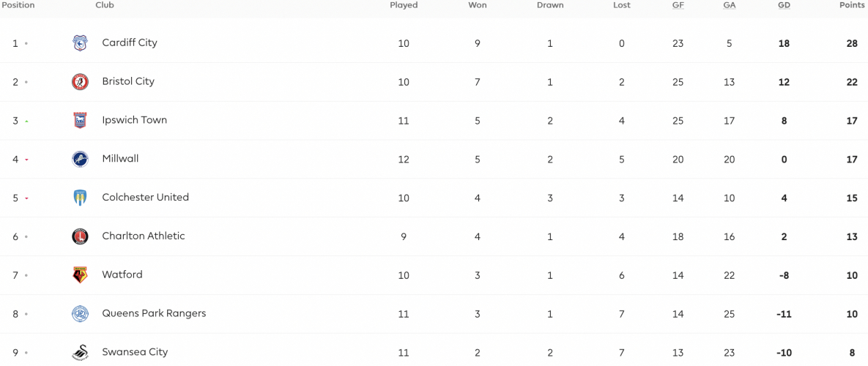
Task: Click Millwall's red position-down indicator
Action: [26, 160]
